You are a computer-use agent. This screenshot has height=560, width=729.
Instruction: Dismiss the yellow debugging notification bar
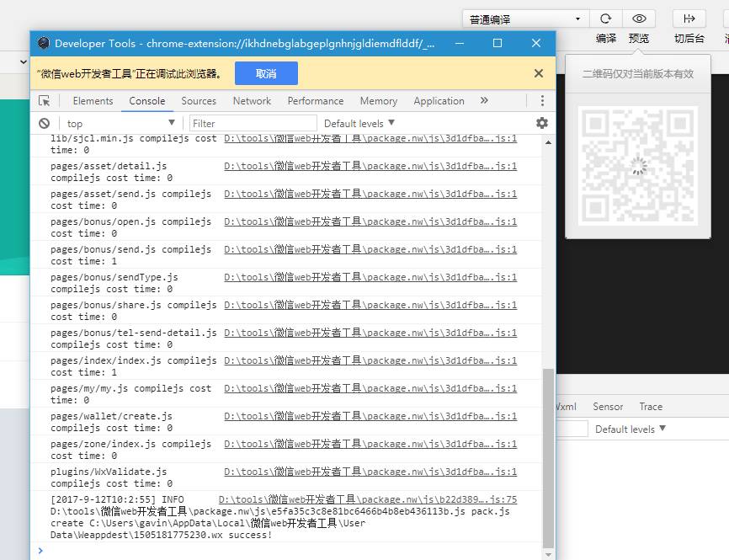pyautogui.click(x=539, y=73)
